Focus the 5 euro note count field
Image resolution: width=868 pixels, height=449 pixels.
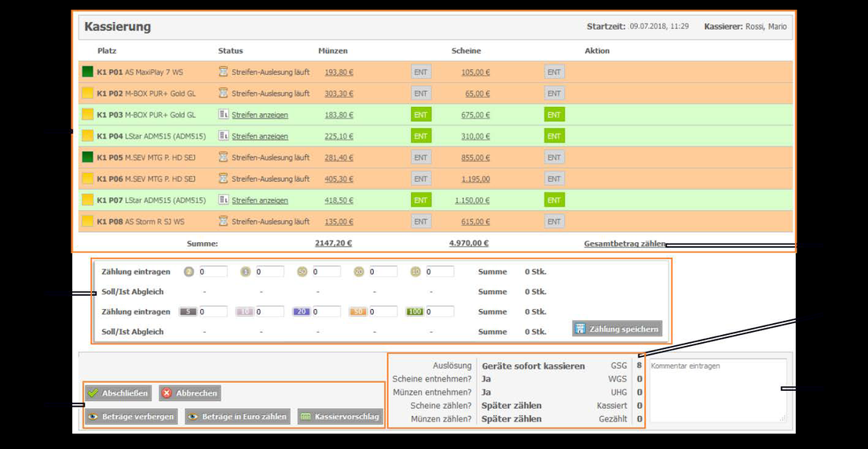213,312
